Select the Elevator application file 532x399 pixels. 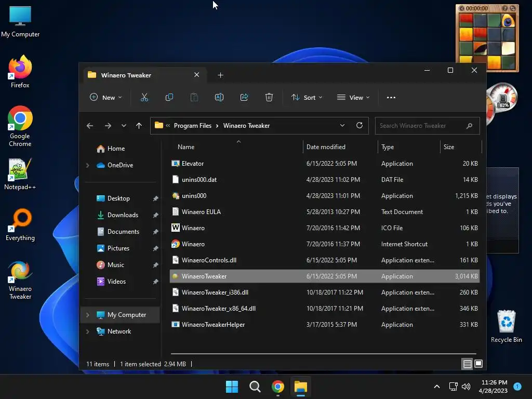324,164
